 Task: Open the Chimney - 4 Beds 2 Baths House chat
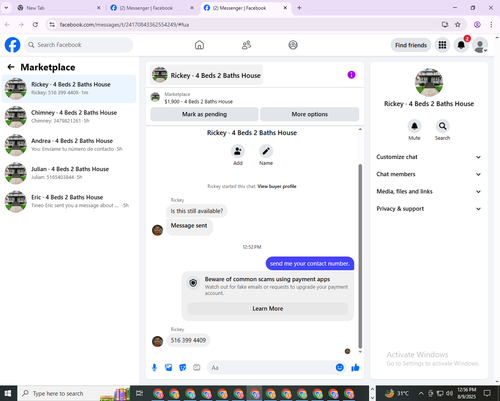[x=69, y=117]
